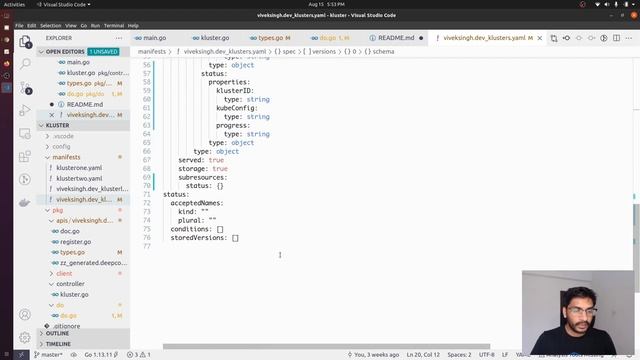Click line number 69 in gutter
This screenshot has width=640, height=360.
(x=147, y=177)
